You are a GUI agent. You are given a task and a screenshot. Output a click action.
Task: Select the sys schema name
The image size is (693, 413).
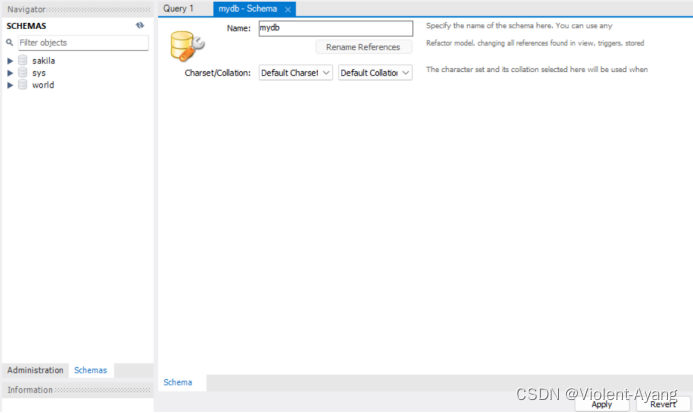coord(38,73)
